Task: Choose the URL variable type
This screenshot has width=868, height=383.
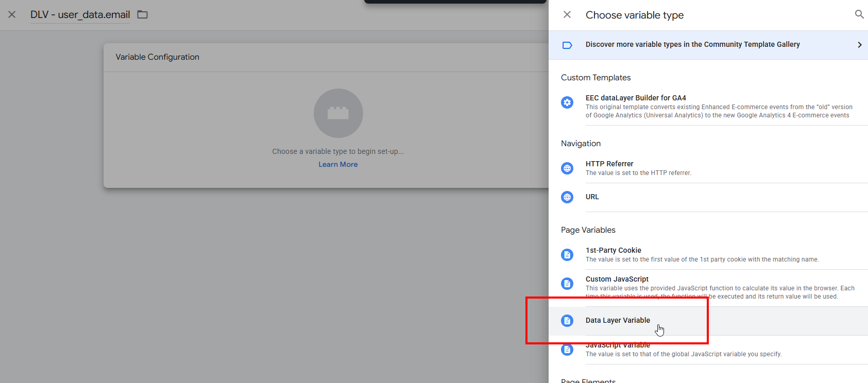Action: click(x=708, y=197)
